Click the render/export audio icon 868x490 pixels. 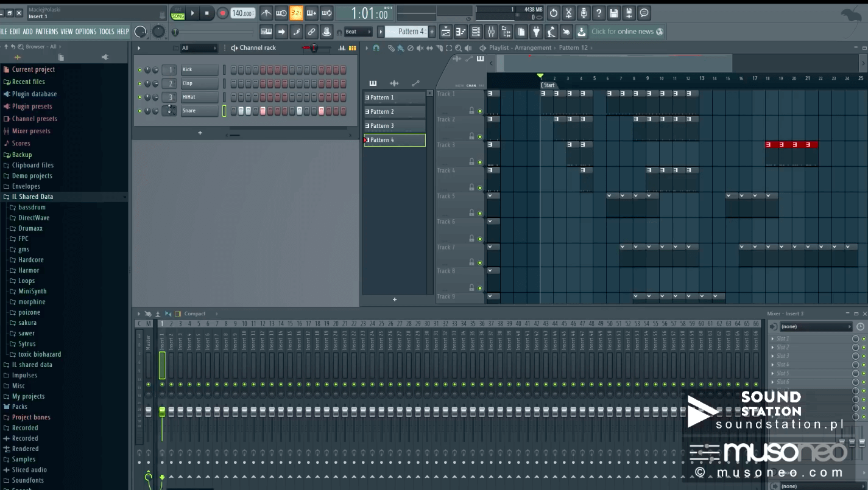[x=629, y=13]
